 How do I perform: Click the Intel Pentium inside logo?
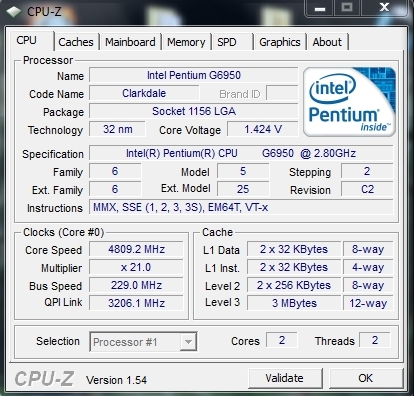tap(349, 102)
